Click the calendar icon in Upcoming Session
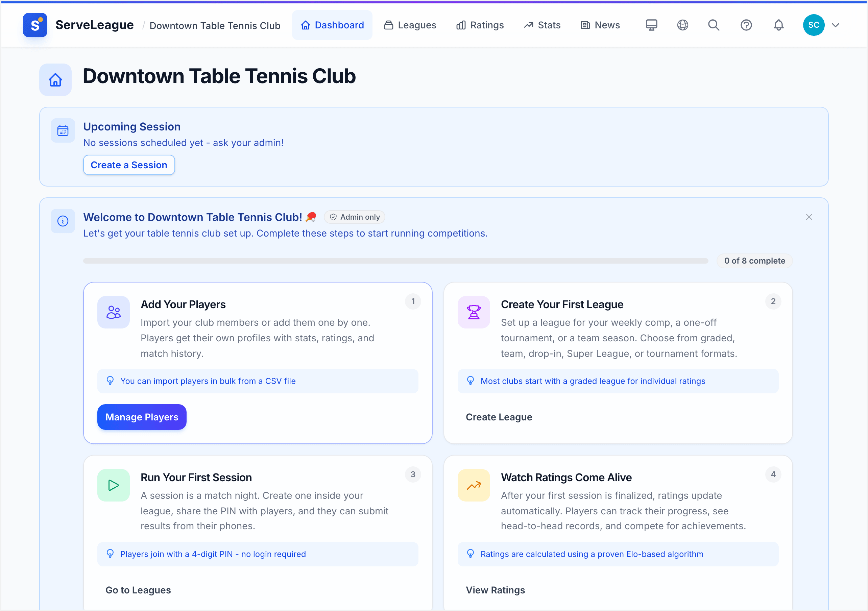The height and width of the screenshot is (611, 868). (x=63, y=130)
